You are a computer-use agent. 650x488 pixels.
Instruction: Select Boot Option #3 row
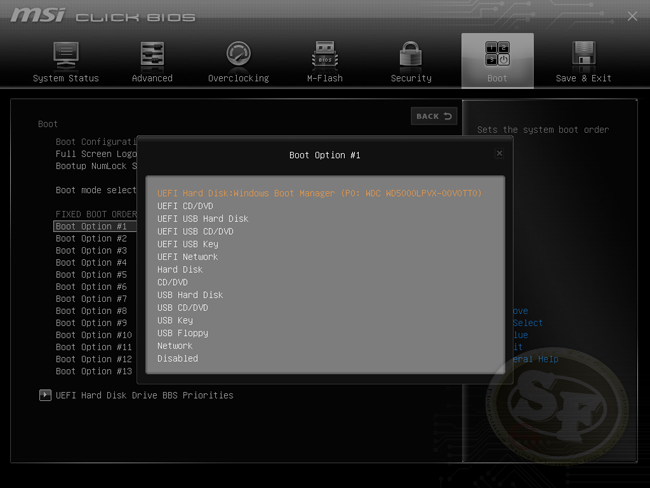coord(91,250)
